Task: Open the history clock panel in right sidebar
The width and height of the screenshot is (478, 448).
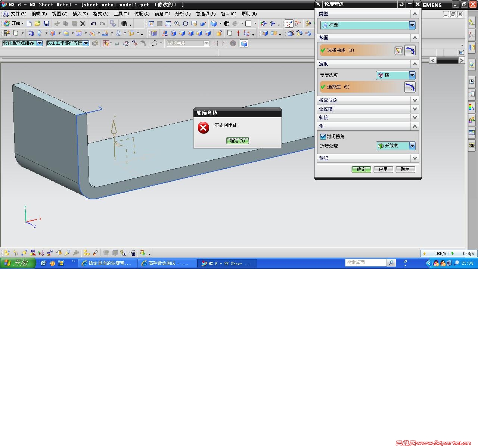Action: tap(472, 81)
